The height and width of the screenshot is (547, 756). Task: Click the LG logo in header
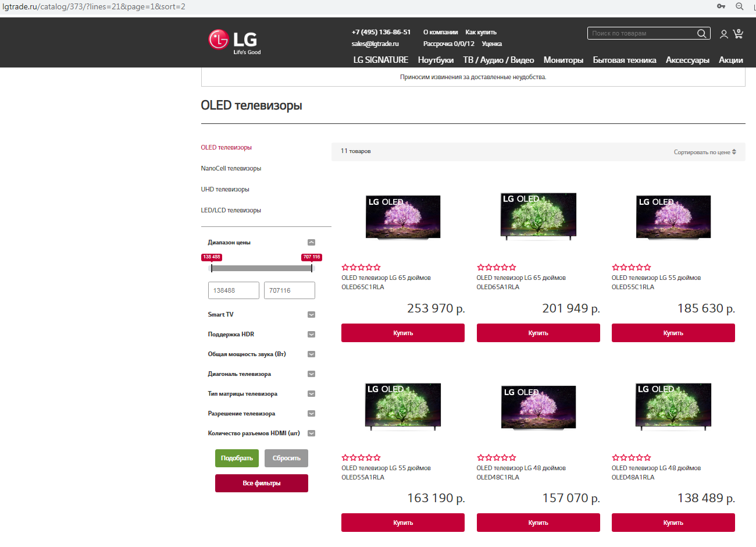click(234, 40)
